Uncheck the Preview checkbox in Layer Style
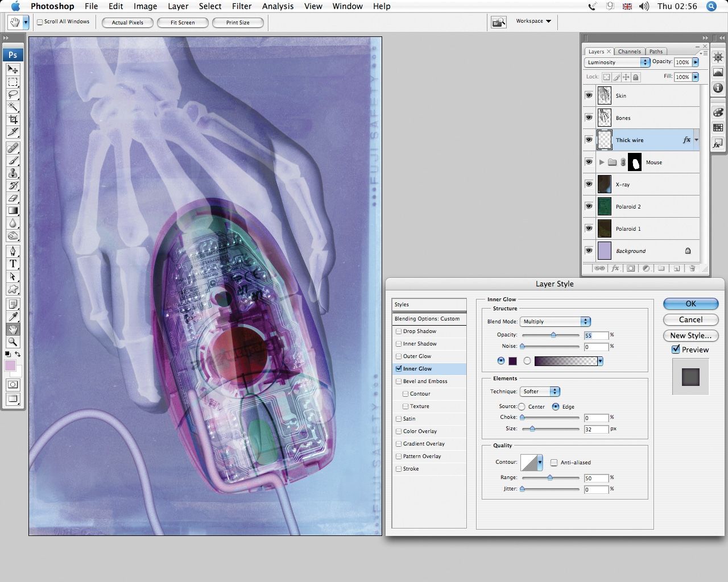Image resolution: width=728 pixels, height=582 pixels. (676, 349)
